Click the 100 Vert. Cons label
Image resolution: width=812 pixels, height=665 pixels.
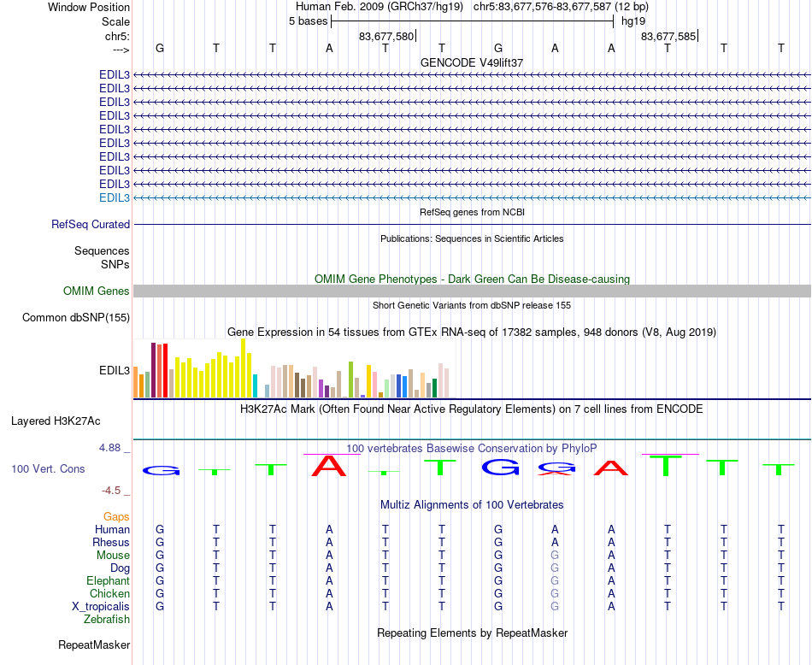pos(48,468)
